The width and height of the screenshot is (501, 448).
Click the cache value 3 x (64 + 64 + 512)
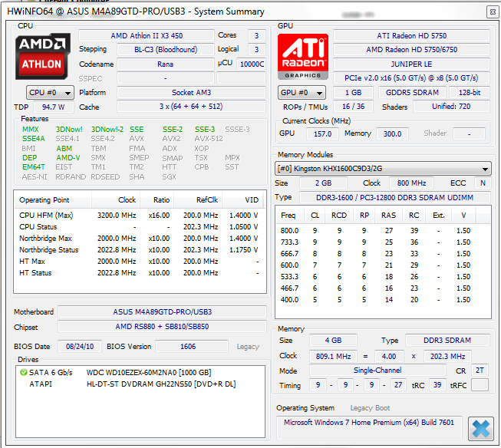click(191, 107)
